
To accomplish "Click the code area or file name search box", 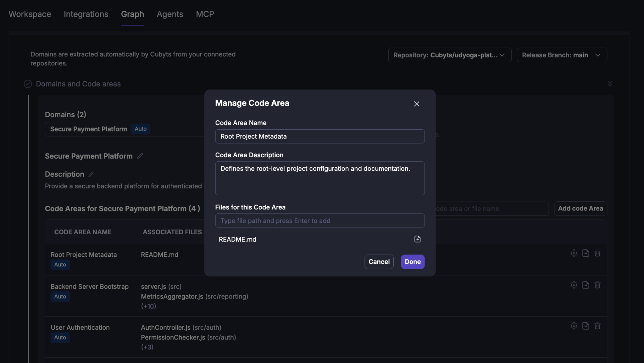I will coord(492,209).
